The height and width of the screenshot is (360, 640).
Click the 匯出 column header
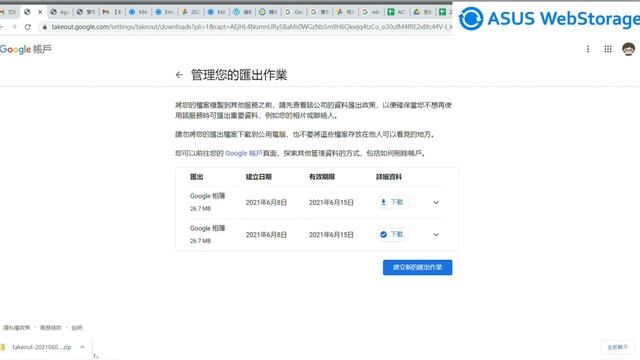197,177
